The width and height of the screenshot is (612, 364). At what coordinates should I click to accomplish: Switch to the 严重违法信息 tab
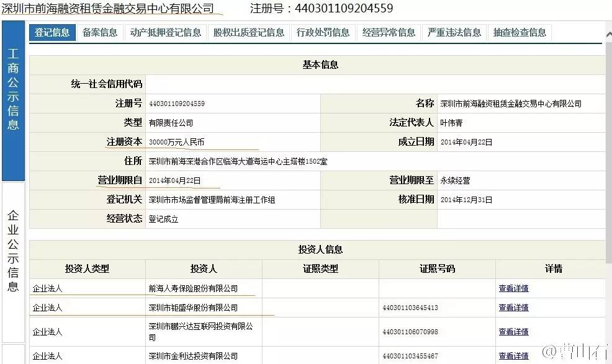tap(454, 32)
